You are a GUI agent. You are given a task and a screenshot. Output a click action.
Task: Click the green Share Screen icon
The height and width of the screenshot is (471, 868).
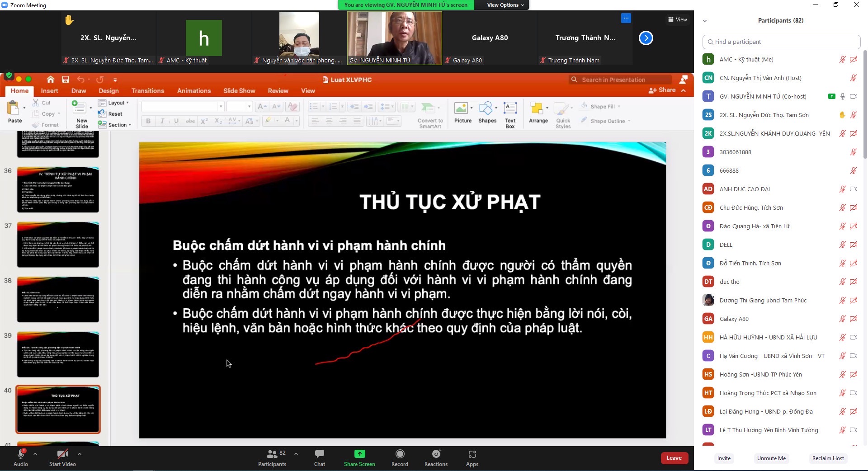(359, 454)
